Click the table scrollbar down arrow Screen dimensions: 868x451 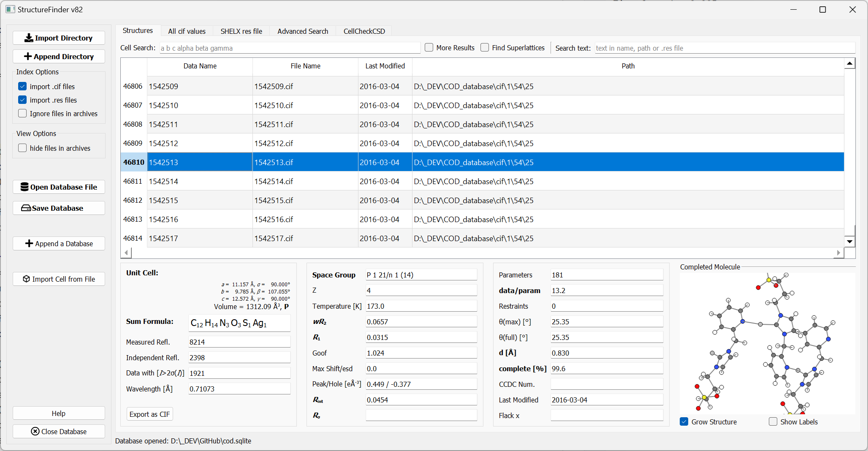coord(849,242)
